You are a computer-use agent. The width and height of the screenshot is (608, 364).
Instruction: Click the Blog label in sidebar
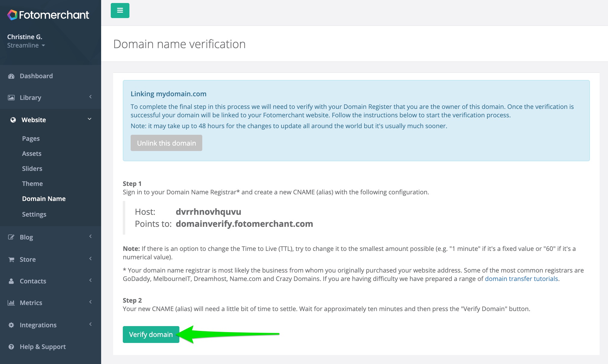tap(26, 237)
